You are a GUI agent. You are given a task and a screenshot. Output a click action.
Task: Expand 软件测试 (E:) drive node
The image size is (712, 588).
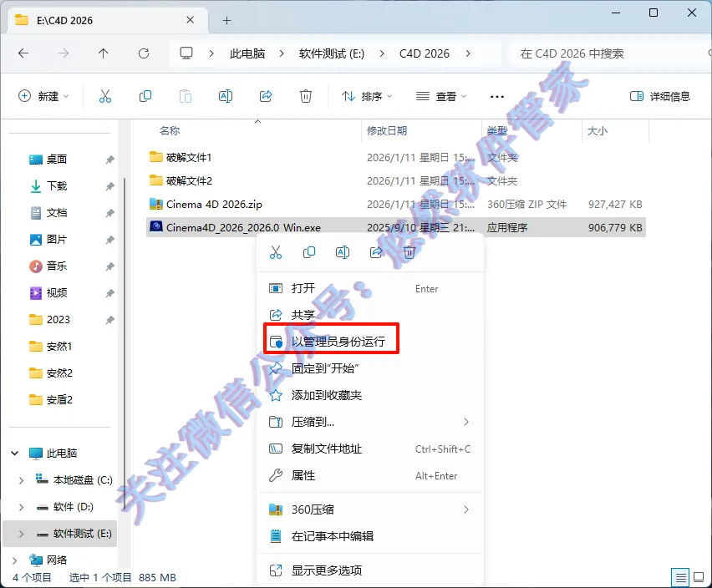21,534
